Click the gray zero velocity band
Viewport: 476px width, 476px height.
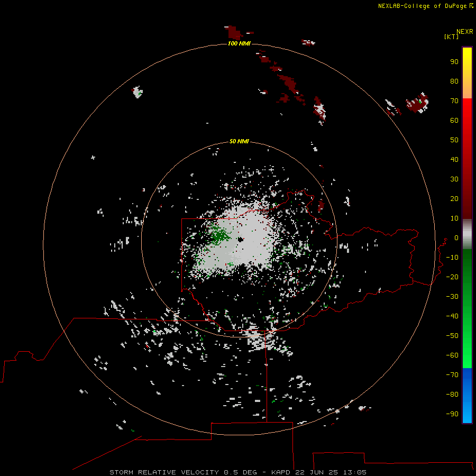467,234
